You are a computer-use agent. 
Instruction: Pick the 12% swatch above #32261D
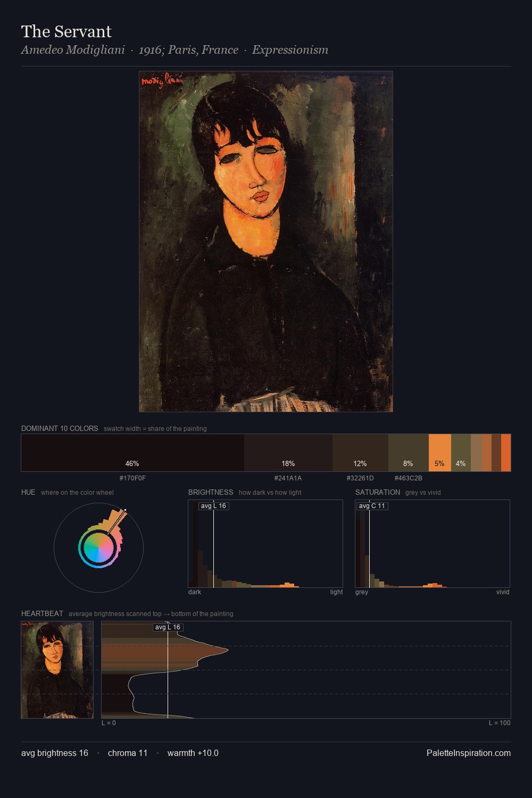click(x=360, y=453)
